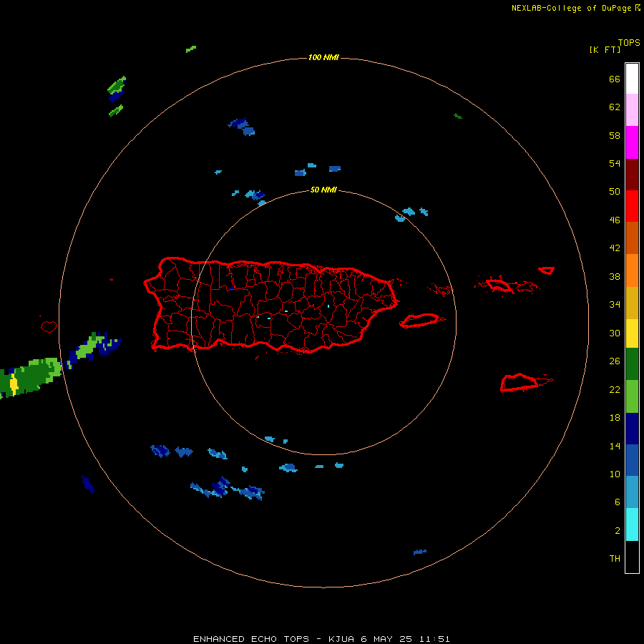This screenshot has height=644, width=644.
Task: Click the 62 legend value
Action: (615, 107)
